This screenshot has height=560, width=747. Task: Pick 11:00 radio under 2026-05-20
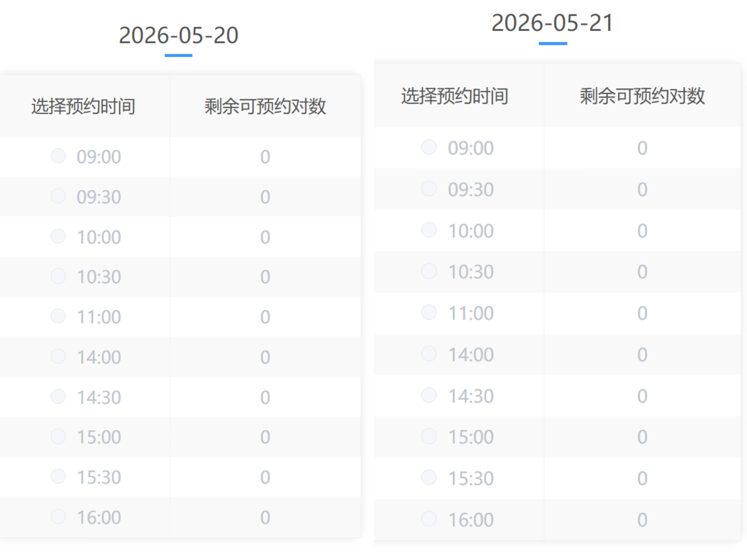coord(58,316)
